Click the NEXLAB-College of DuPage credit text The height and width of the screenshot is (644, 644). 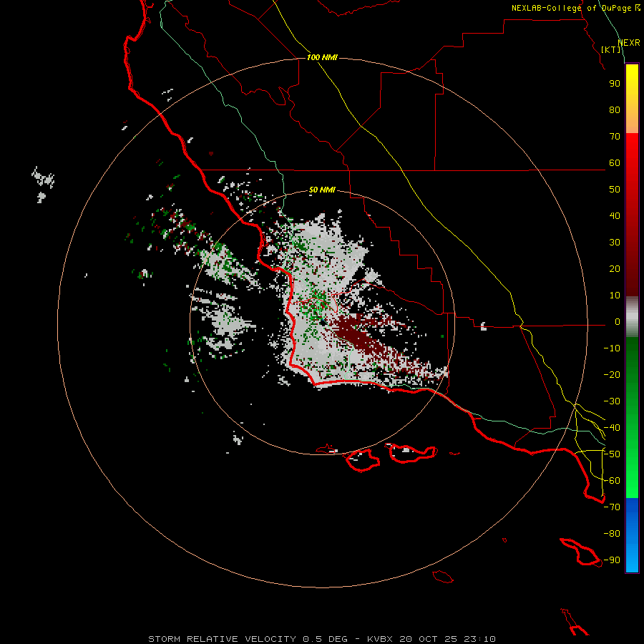pos(576,8)
